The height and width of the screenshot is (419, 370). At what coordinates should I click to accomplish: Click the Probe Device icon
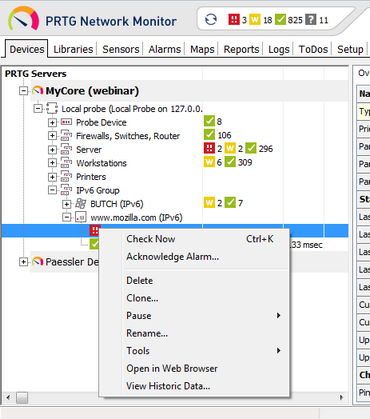coord(66,122)
